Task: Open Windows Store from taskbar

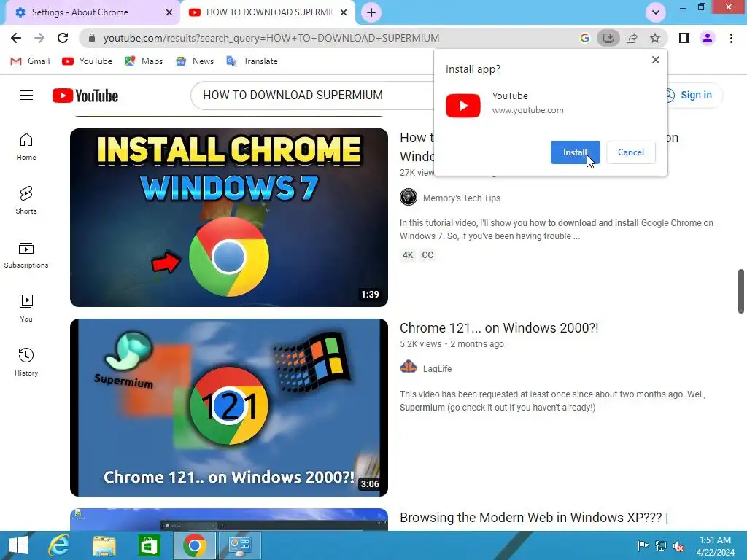Action: tap(149, 545)
